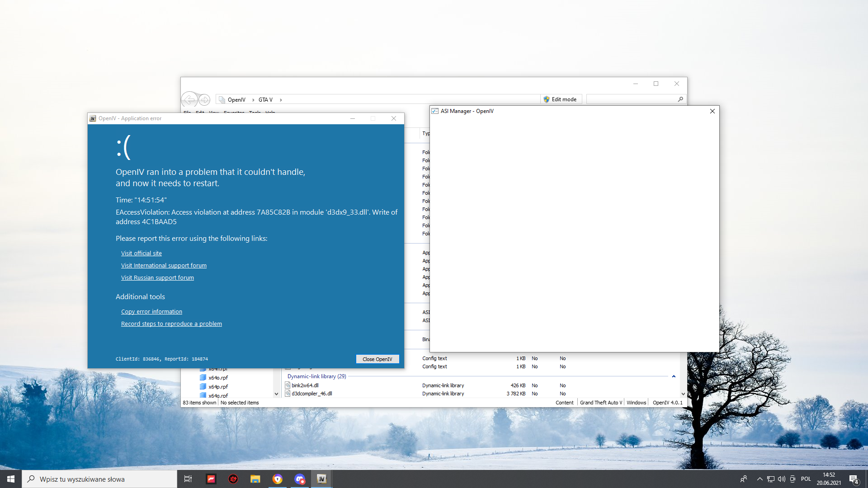
Task: Click the forward navigation arrow in OpenIV
Action: (x=204, y=99)
